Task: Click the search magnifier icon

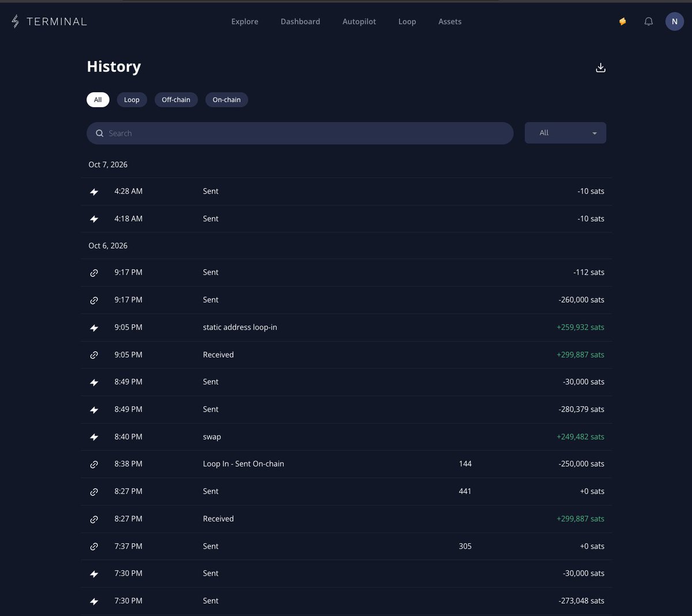Action: pyautogui.click(x=100, y=133)
